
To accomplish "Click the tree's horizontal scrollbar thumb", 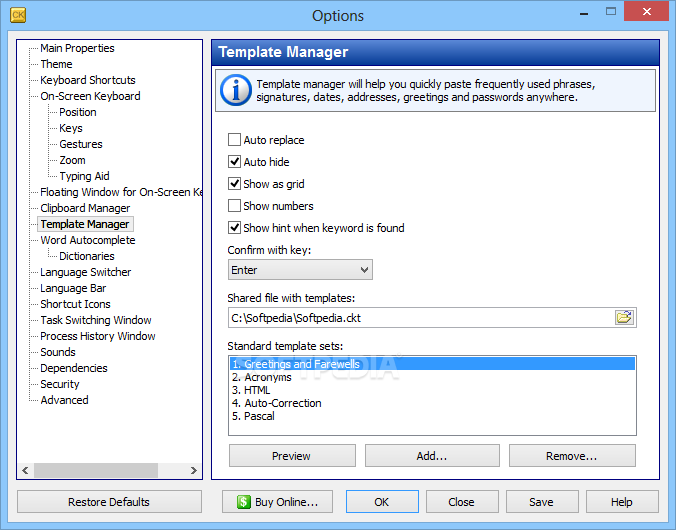I will pyautogui.click(x=96, y=470).
